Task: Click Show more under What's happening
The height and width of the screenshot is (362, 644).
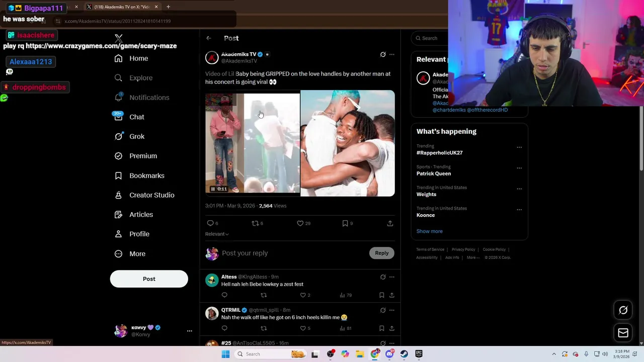Action: point(430,231)
